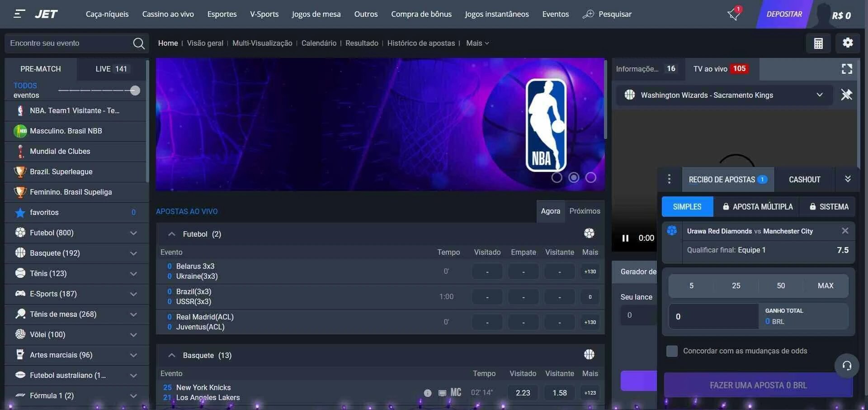Open TV ao vivo tab
The image size is (868, 410).
[721, 69]
